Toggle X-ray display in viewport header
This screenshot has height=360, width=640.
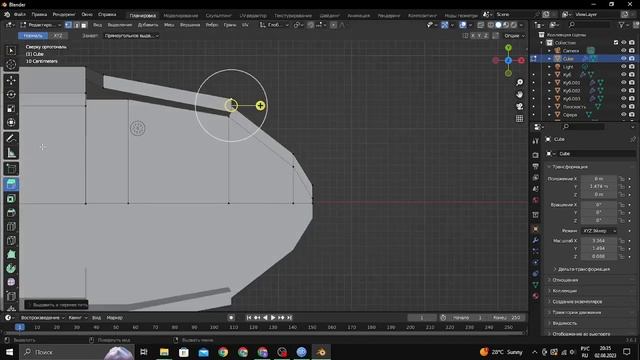481,25
